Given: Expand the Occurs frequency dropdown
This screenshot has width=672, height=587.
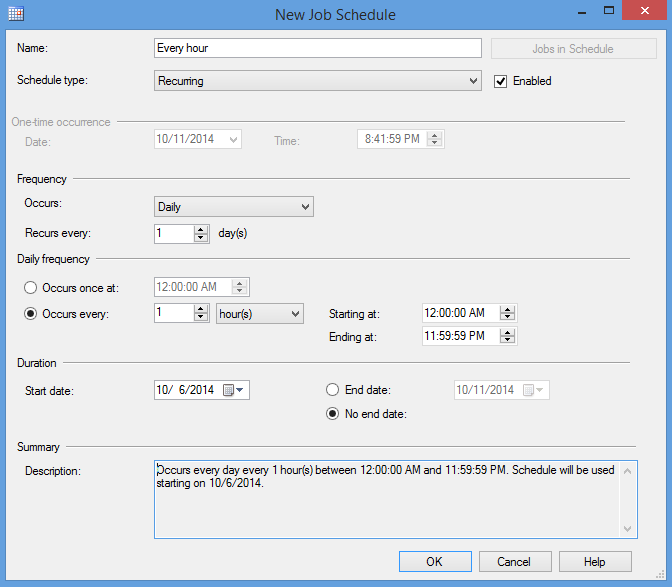Looking at the screenshot, I should [305, 207].
